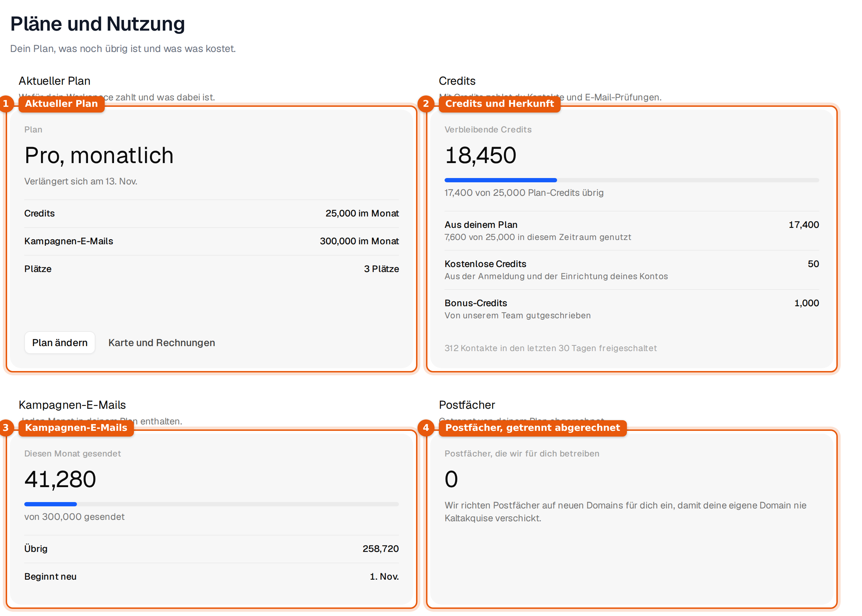
Task: Click the "Kostenlose Credits" row label
Action: pos(485,263)
